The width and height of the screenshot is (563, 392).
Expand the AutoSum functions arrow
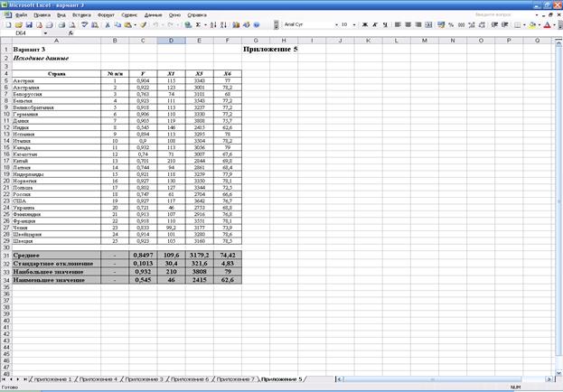click(x=205, y=24)
